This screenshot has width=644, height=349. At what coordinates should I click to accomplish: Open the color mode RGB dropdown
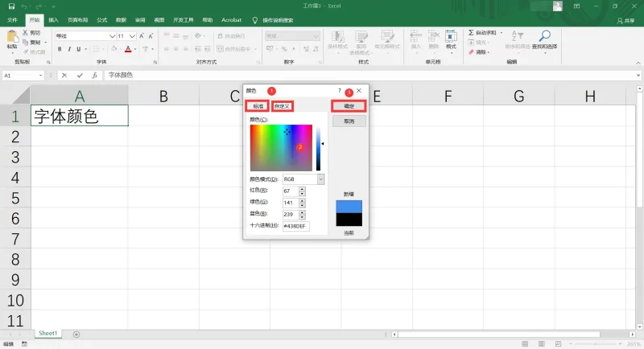click(320, 179)
